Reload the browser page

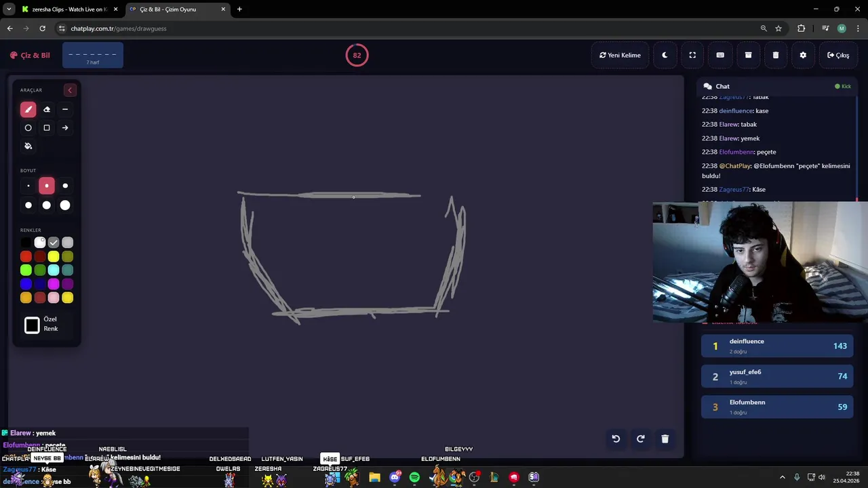pos(42,28)
